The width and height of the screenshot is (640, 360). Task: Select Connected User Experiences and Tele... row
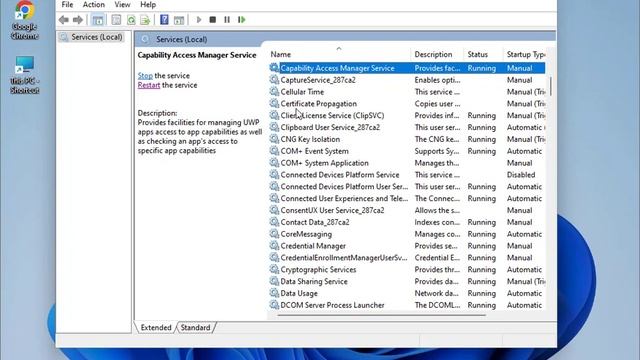(407, 198)
